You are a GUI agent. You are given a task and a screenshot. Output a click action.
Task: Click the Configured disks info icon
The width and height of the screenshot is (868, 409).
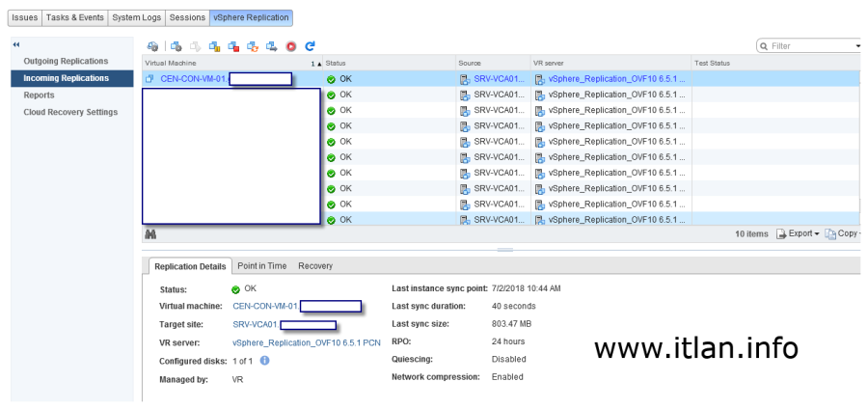click(x=265, y=361)
